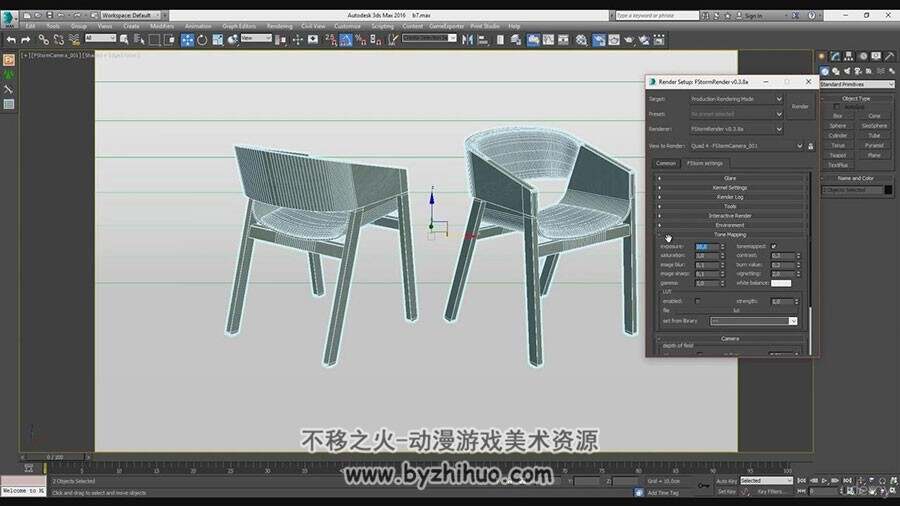The height and width of the screenshot is (506, 900).
Task: Open the Preset dropdown
Action: 736,114
